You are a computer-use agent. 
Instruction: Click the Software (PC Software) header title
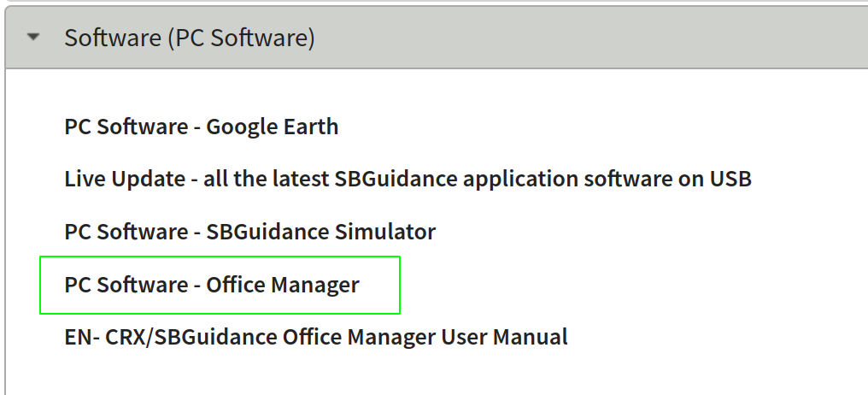pos(190,38)
